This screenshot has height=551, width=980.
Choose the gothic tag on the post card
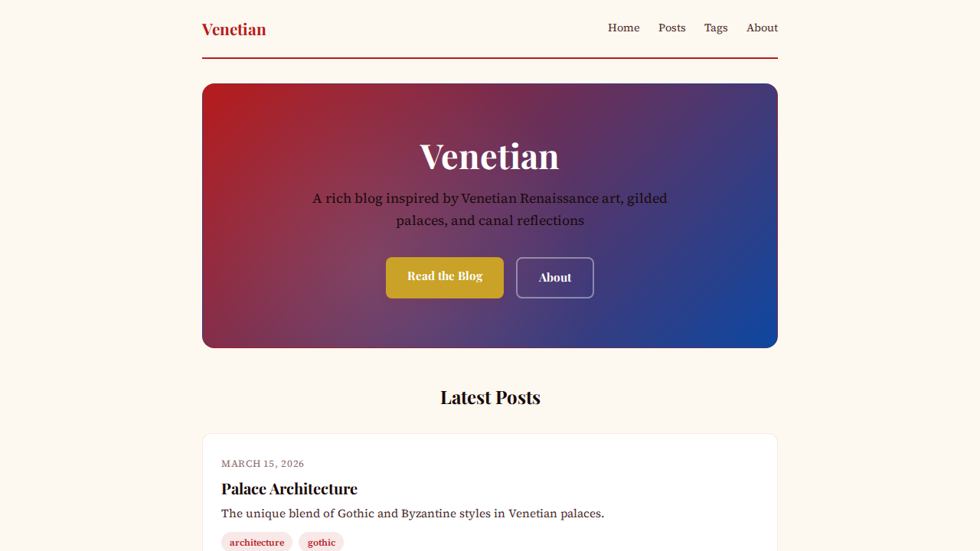tap(321, 541)
